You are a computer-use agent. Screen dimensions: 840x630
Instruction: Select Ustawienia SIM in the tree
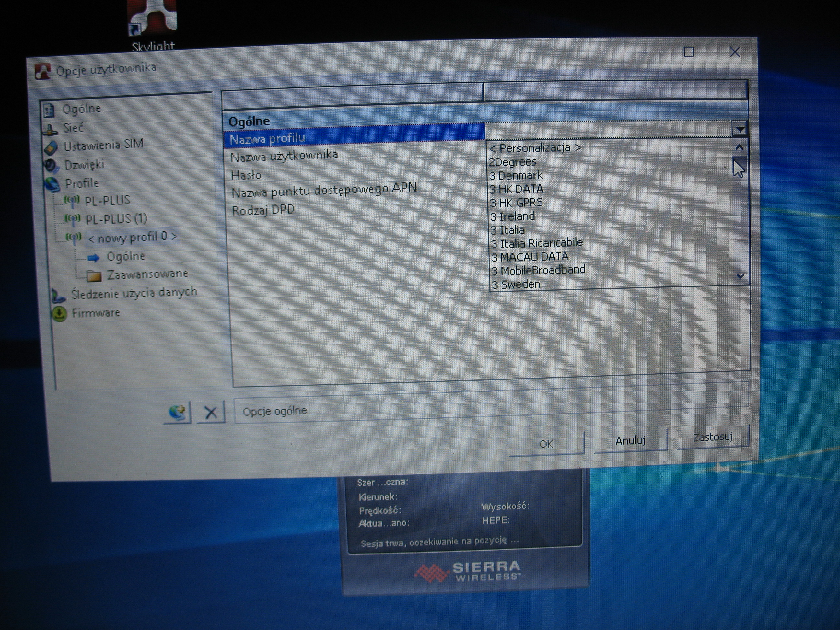[103, 145]
